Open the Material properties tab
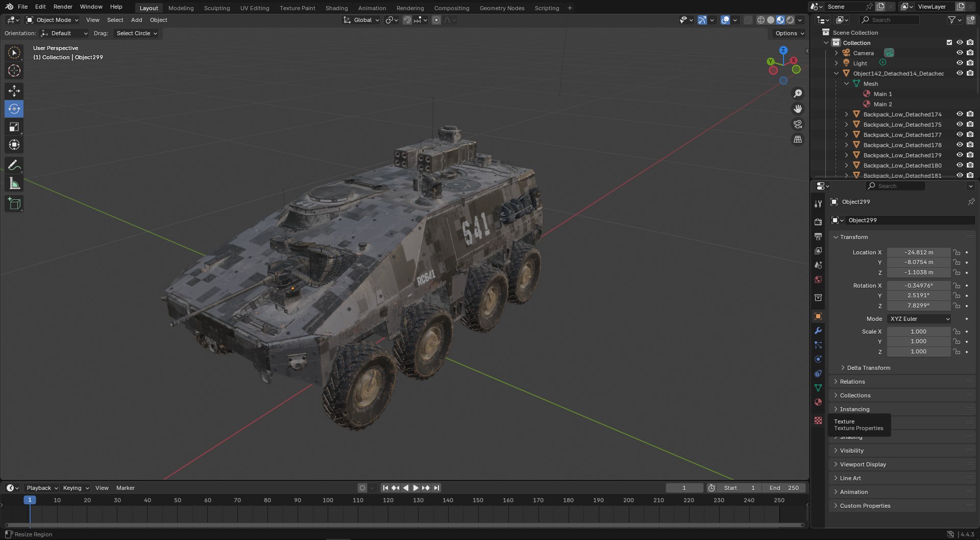Viewport: 980px width, 540px height. pyautogui.click(x=818, y=402)
